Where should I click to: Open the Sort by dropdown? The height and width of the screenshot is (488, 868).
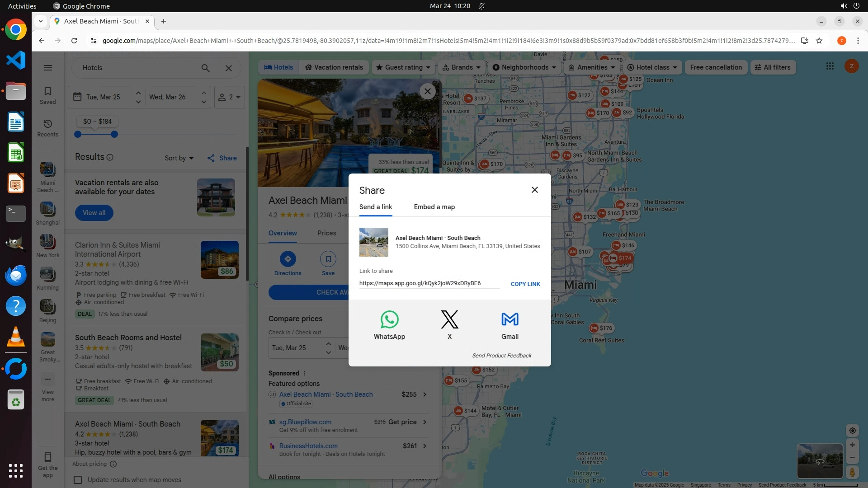179,158
